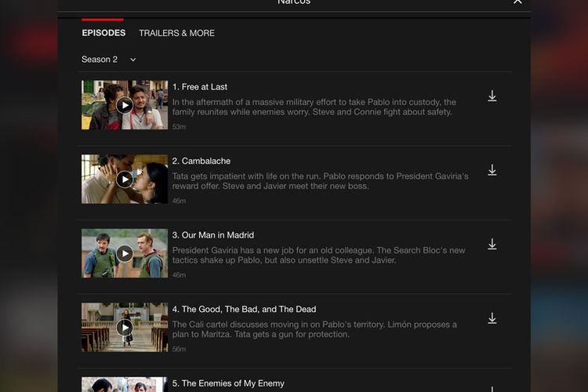Click description about the Cali cartel
The width and height of the screenshot is (588, 392).
tap(314, 329)
